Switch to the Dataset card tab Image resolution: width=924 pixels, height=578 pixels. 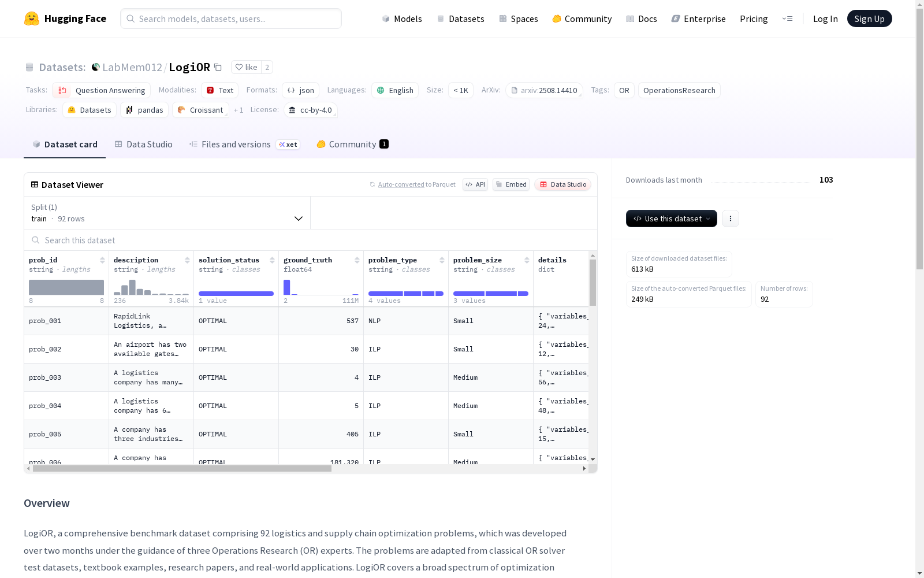click(x=65, y=144)
